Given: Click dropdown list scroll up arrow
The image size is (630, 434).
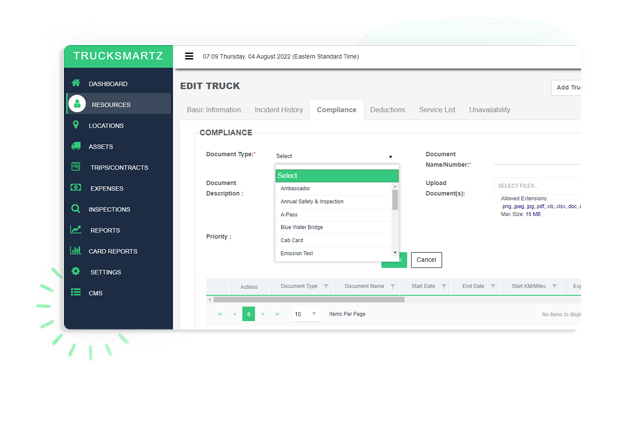Looking at the screenshot, I should 395,186.
